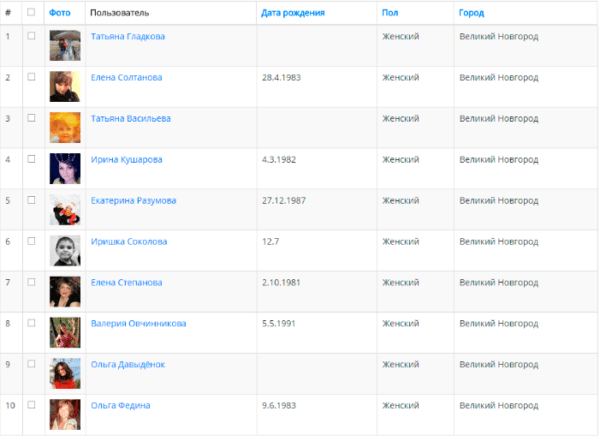Click Великий Новгород in Ольга Федина's row
600x441 pixels.
tap(499, 405)
